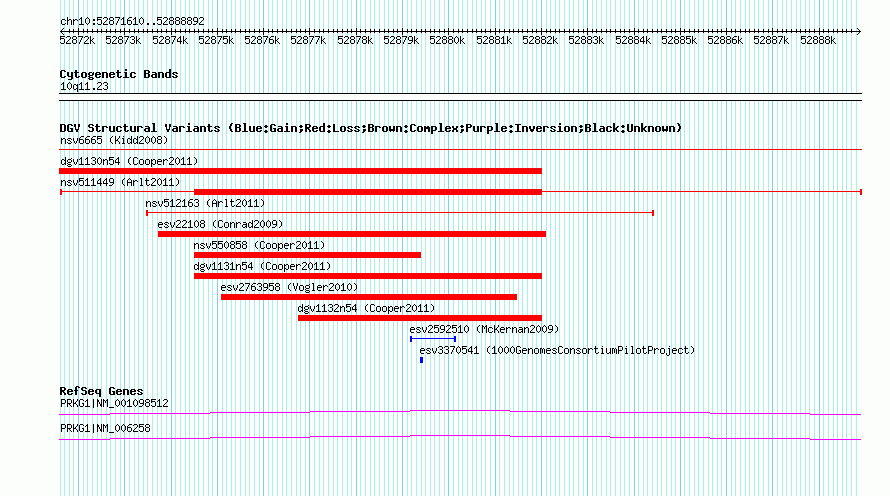Image resolution: width=890 pixels, height=496 pixels.
Task: Click the dgv1131n54 (Cooper2011) red bar
Action: click(x=367, y=276)
